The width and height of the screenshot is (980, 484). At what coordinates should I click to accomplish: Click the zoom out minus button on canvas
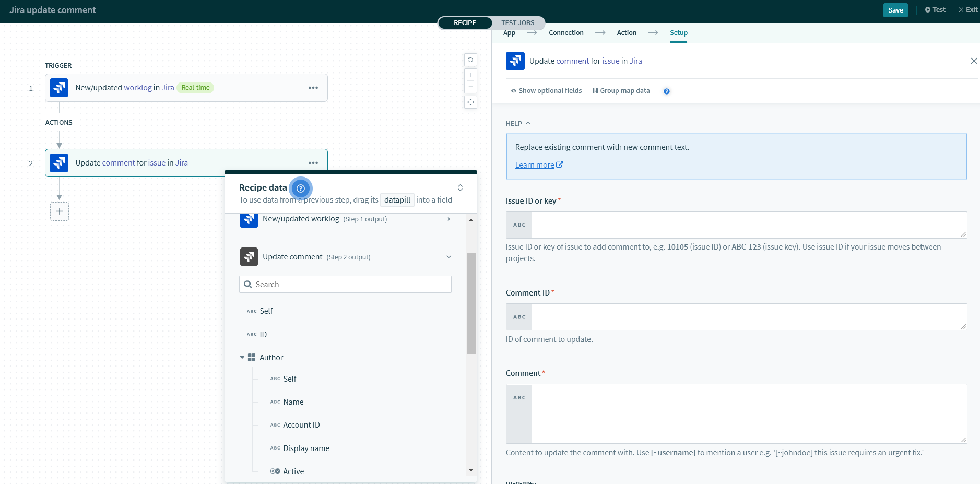(470, 87)
